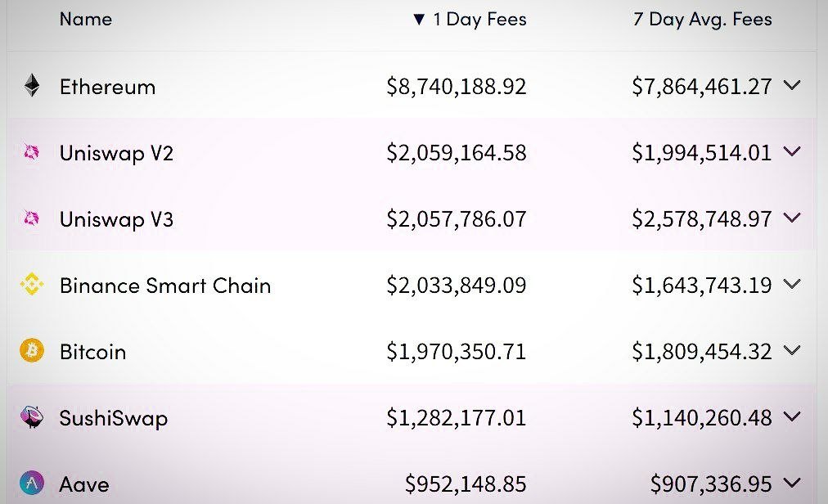Expand the SushiSwap row details
Viewport: 828px width, 504px height.
(792, 416)
